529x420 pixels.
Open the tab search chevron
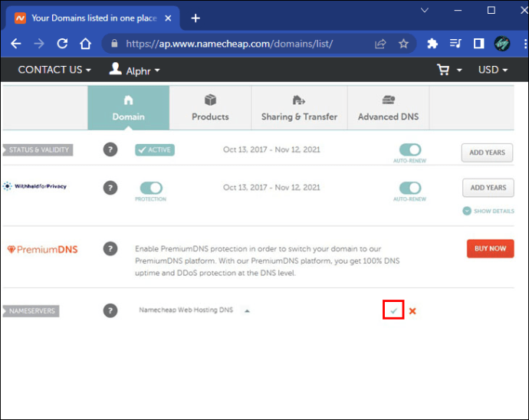pos(425,10)
